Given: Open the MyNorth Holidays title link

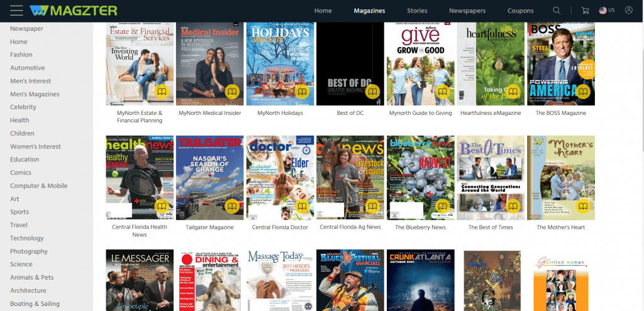Looking at the screenshot, I should point(280,113).
